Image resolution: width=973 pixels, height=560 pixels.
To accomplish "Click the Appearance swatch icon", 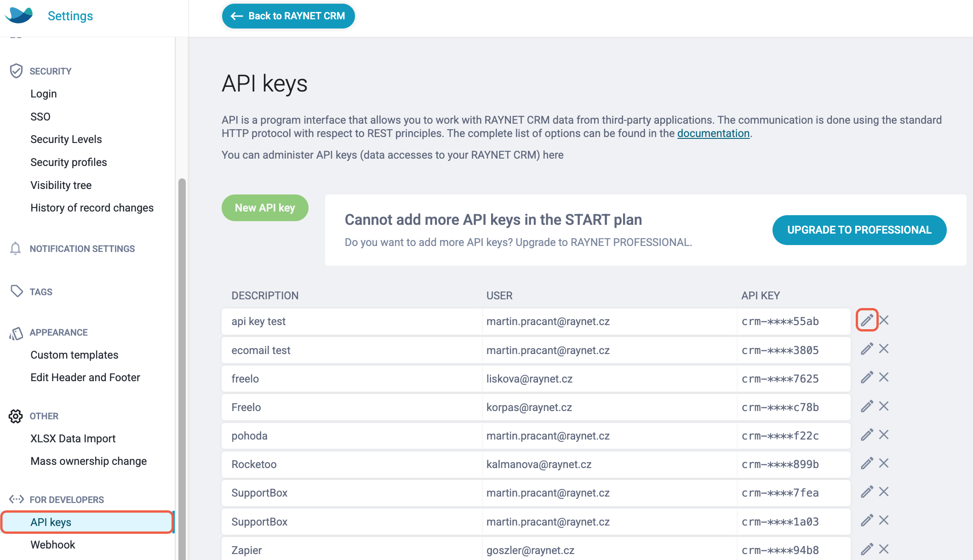I will [16, 333].
